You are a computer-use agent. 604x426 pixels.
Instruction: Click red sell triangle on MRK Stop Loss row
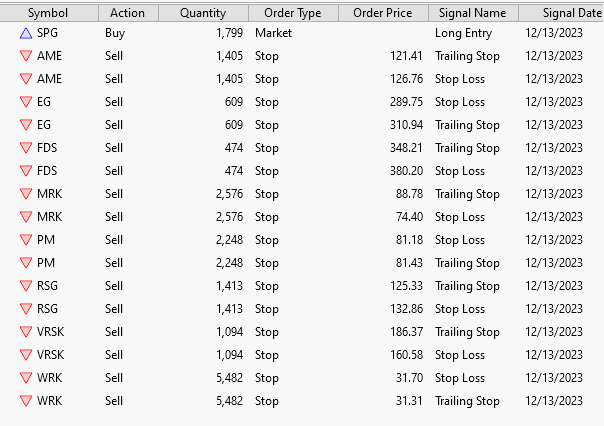point(25,217)
